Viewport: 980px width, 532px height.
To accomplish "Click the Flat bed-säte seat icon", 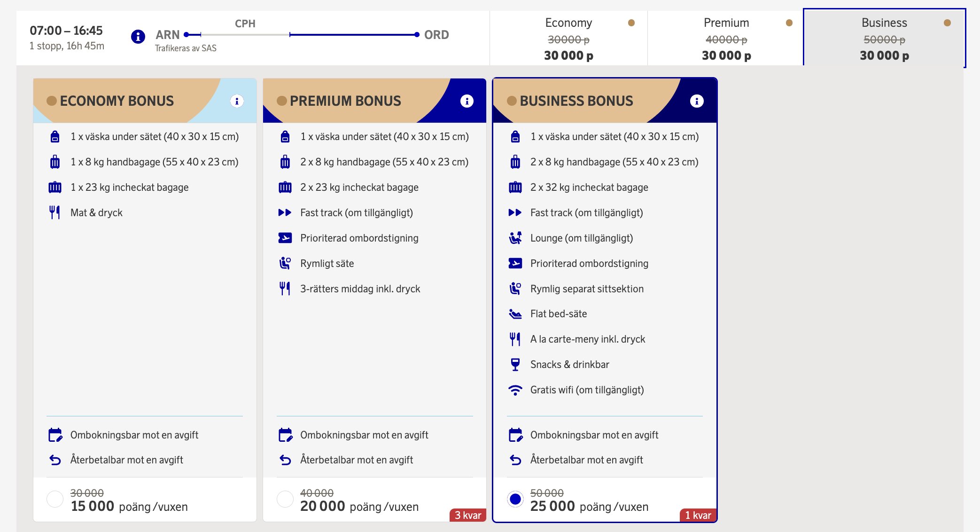I will click(x=515, y=314).
